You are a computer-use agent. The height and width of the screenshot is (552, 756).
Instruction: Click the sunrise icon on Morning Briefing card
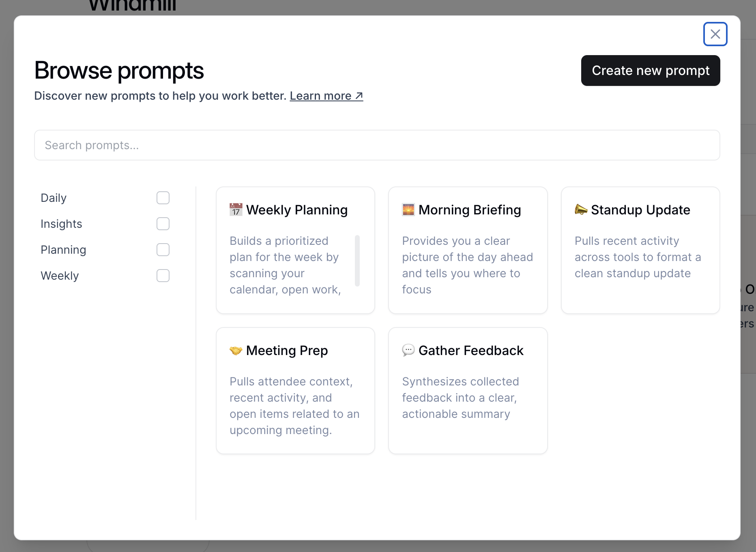408,210
